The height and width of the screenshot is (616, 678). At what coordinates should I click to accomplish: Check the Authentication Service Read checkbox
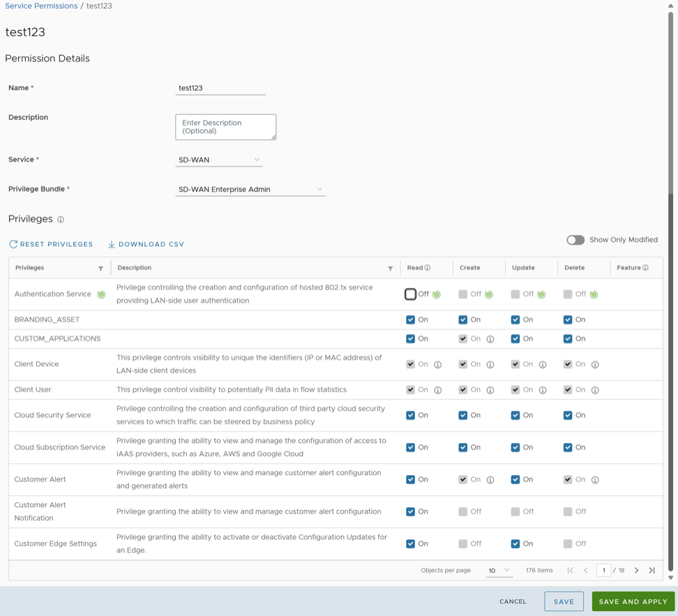(411, 294)
